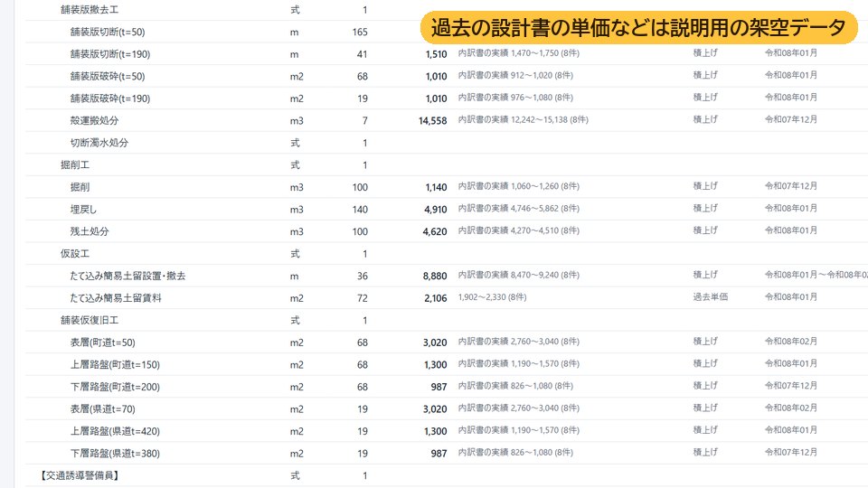Click quantity 165 for 舗装版切断(t=50)
Screen dimensions: 868x488
click(360, 32)
